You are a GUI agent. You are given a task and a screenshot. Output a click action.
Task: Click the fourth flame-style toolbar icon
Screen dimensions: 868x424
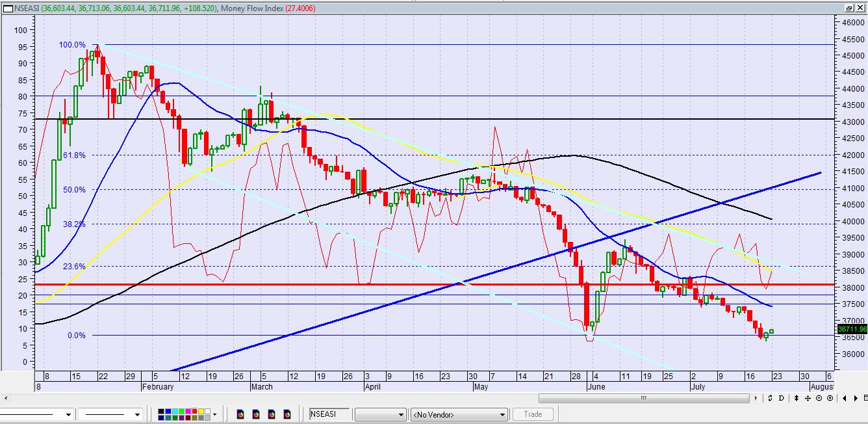(x=287, y=414)
